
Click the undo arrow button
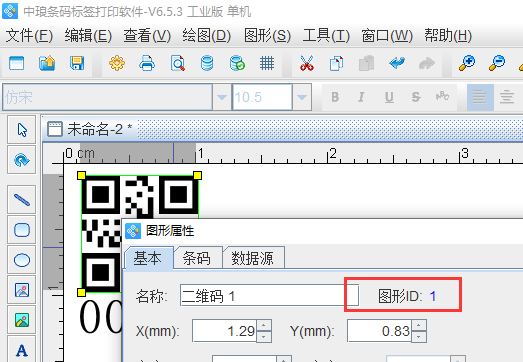(397, 63)
